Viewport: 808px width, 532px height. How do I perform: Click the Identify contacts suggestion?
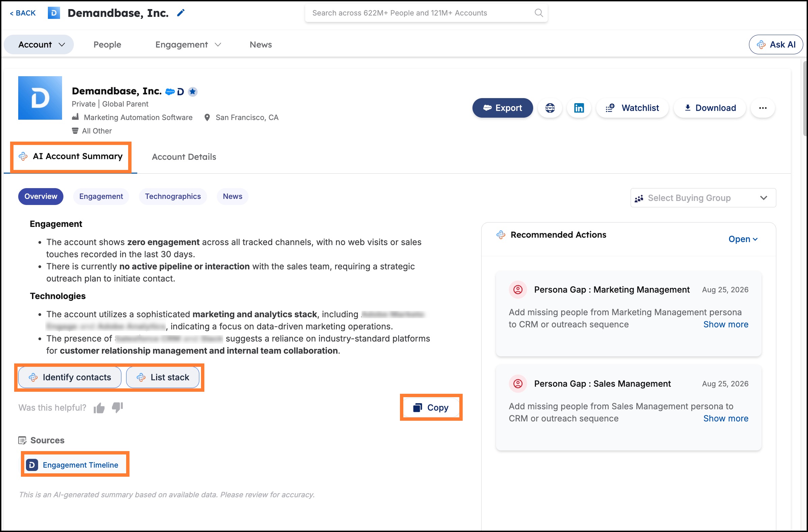[69, 377]
